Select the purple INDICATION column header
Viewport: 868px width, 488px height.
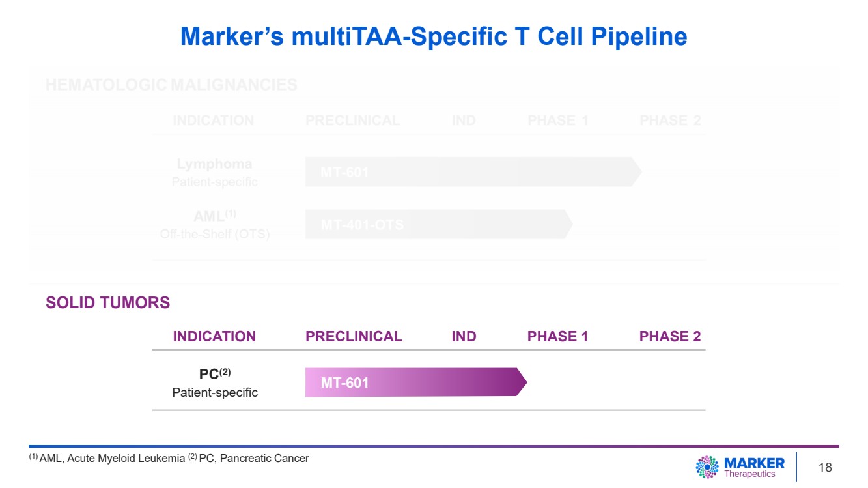point(214,337)
